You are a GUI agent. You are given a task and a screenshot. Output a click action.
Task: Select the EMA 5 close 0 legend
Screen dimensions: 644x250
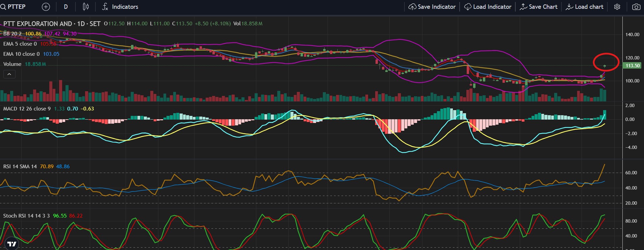coord(20,44)
